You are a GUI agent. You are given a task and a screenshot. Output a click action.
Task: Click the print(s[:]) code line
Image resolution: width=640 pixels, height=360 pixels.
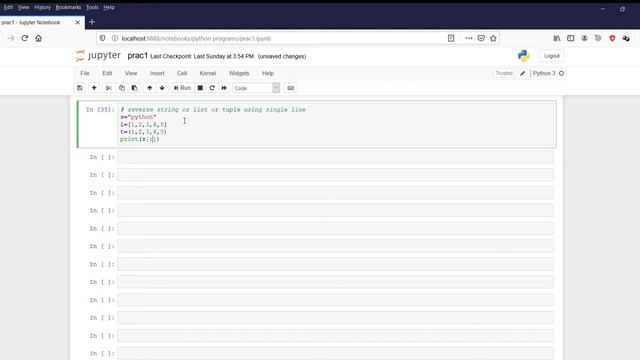coord(140,139)
